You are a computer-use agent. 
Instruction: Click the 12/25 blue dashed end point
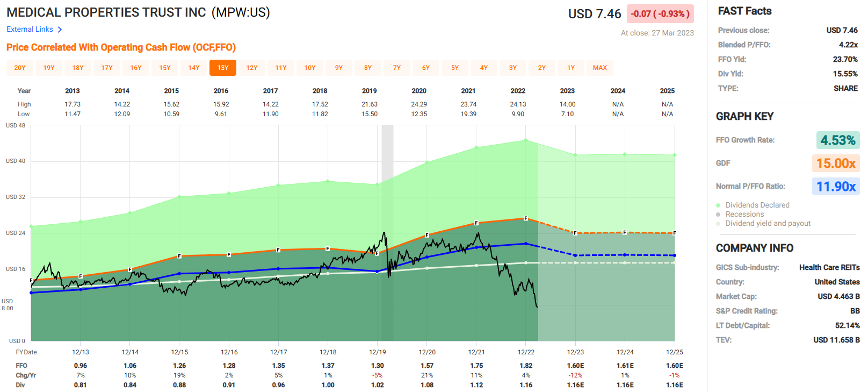(x=674, y=255)
